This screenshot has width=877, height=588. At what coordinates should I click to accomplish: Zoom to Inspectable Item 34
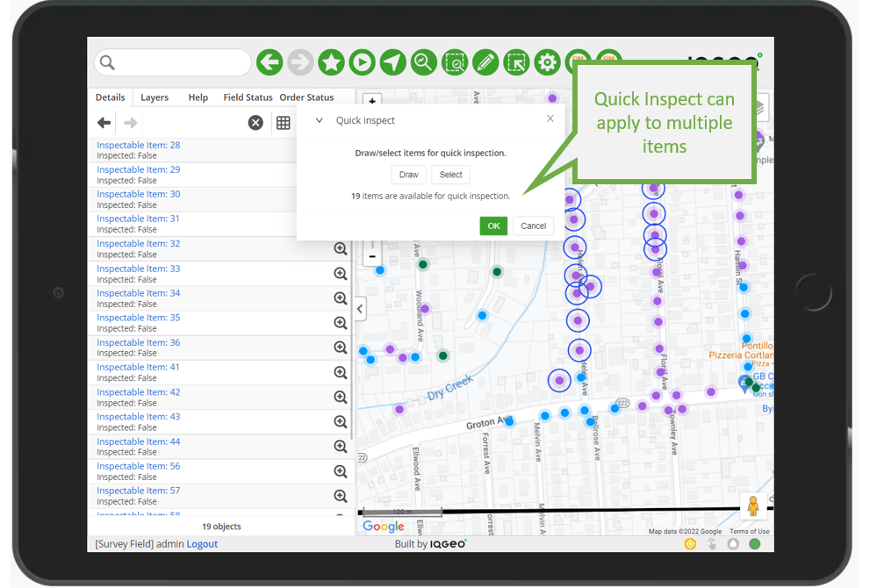pyautogui.click(x=340, y=298)
